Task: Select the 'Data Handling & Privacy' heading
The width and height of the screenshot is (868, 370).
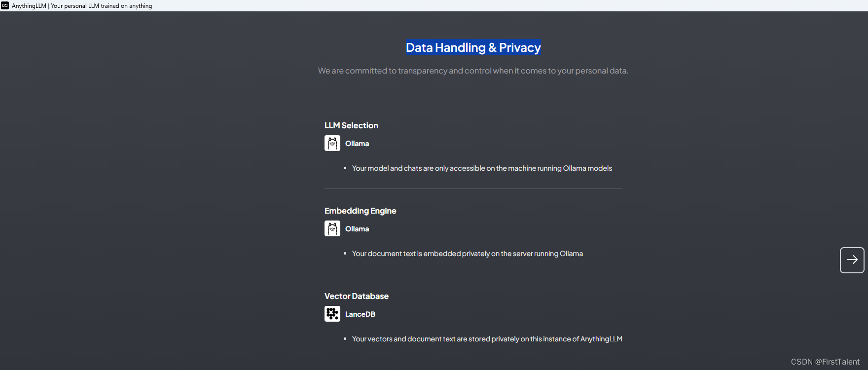Action: 473,47
